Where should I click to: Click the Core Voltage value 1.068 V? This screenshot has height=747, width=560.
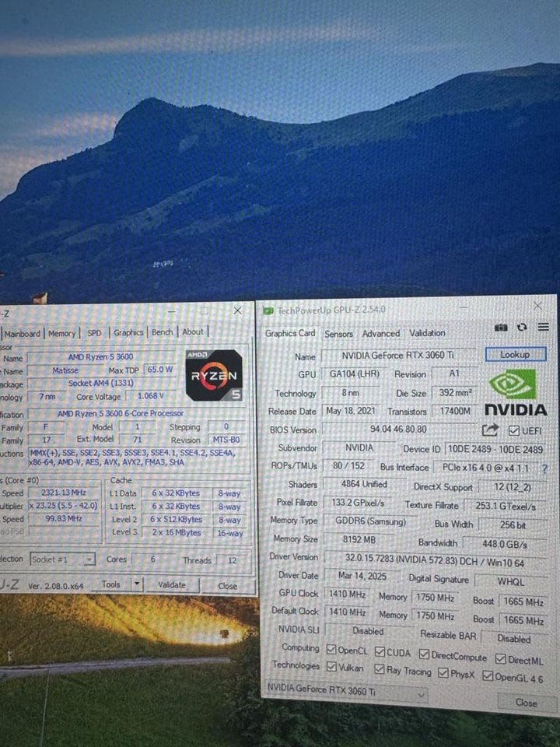150,395
